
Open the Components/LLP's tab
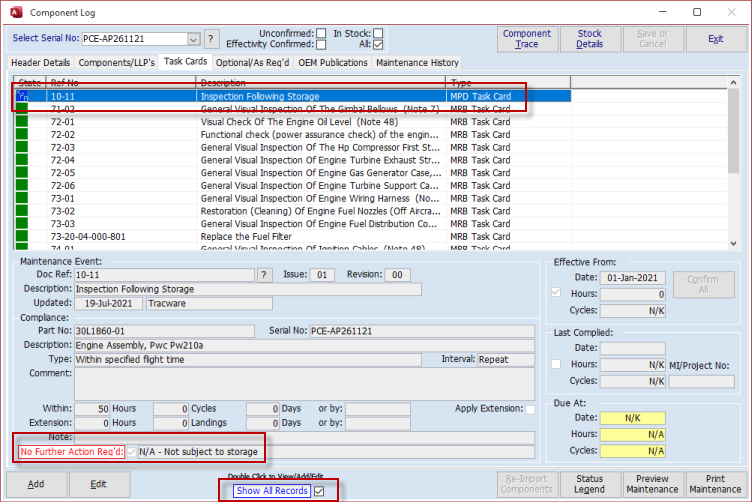pyautogui.click(x=116, y=62)
